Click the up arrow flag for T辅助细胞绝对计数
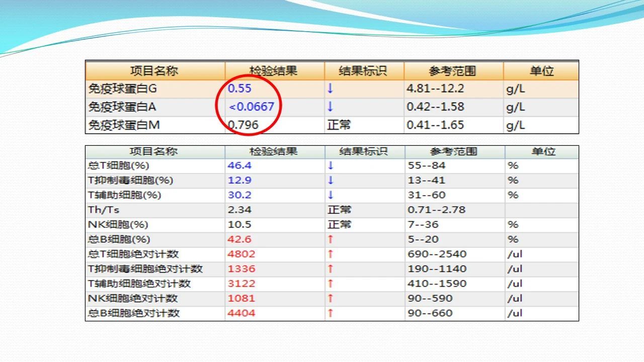This screenshot has width=644, height=362. click(331, 284)
